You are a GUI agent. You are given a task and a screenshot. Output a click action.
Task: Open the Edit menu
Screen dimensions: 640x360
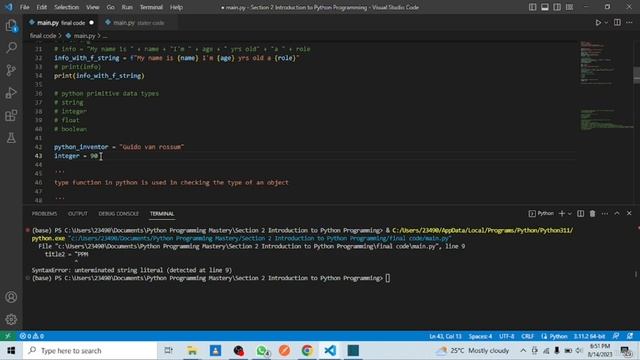coord(41,7)
